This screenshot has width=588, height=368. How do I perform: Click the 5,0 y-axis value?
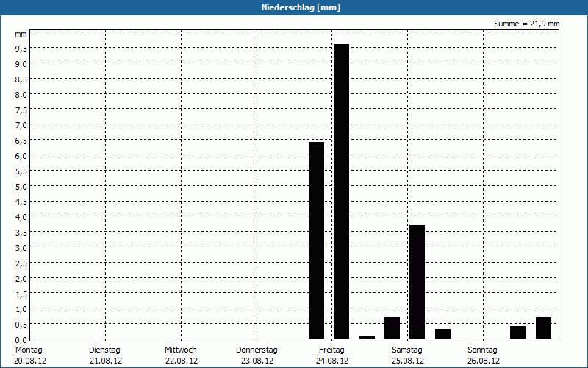coord(21,187)
